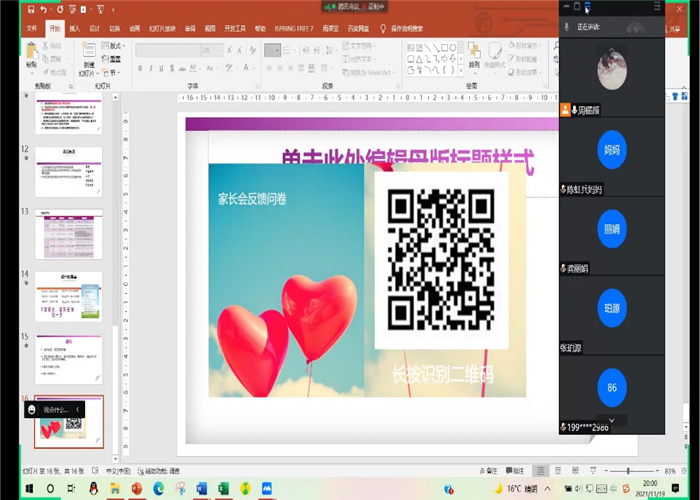Switch to the Design ribbon tab
Viewport: 700px width, 500px height.
[94, 29]
